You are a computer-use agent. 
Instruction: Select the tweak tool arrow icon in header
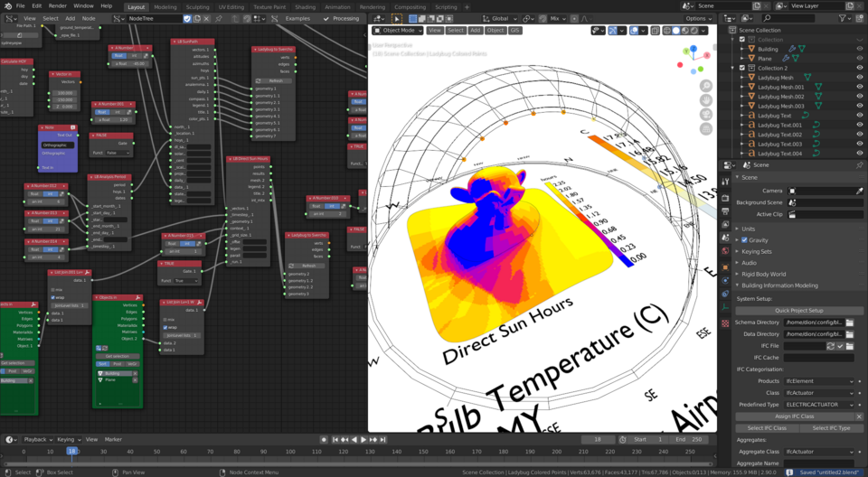click(x=397, y=18)
